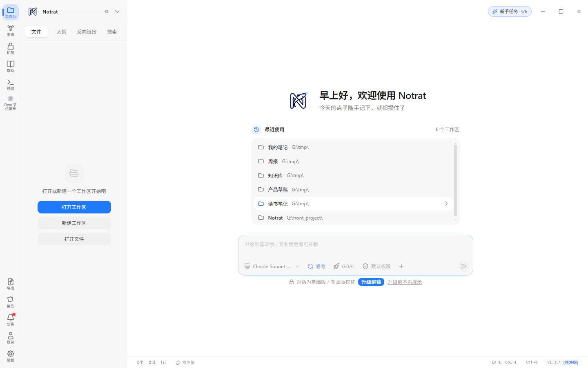Focus the chat message input field
588x368 pixels.
tap(356, 245)
